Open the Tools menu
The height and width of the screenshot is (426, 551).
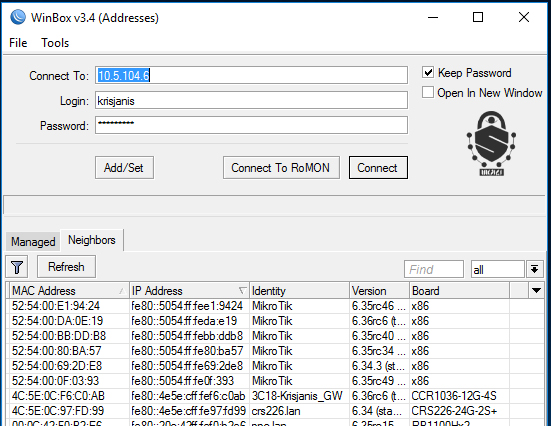(55, 43)
